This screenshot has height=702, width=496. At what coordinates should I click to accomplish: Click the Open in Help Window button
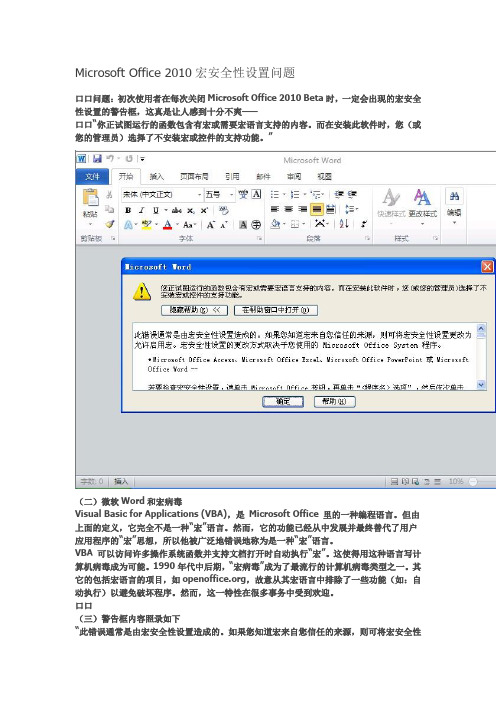(x=276, y=310)
